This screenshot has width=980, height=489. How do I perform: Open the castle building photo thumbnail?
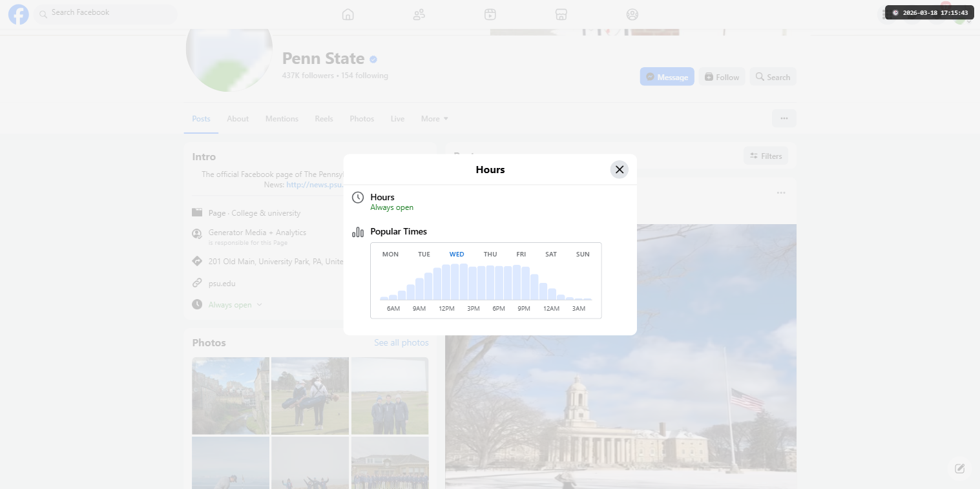coord(231,395)
